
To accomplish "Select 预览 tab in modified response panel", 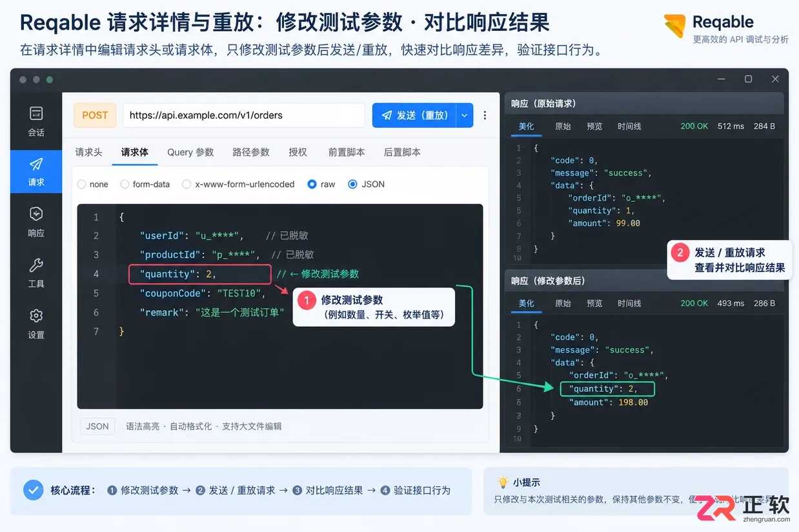I will coord(594,303).
